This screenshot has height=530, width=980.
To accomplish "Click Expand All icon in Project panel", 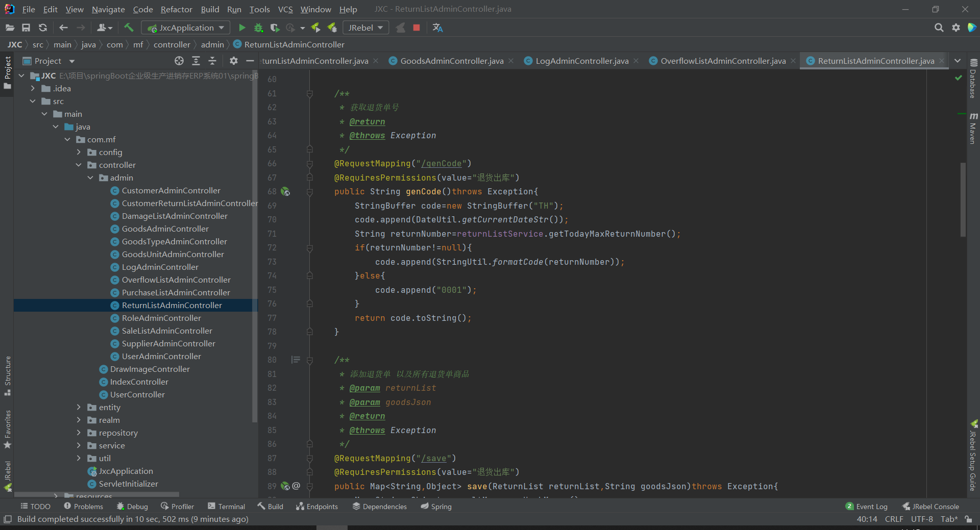I will [196, 61].
